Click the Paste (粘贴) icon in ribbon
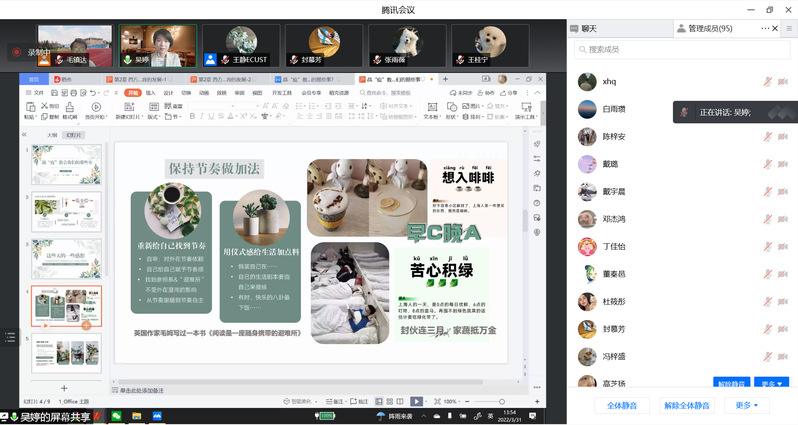798x425 pixels. tap(30, 108)
